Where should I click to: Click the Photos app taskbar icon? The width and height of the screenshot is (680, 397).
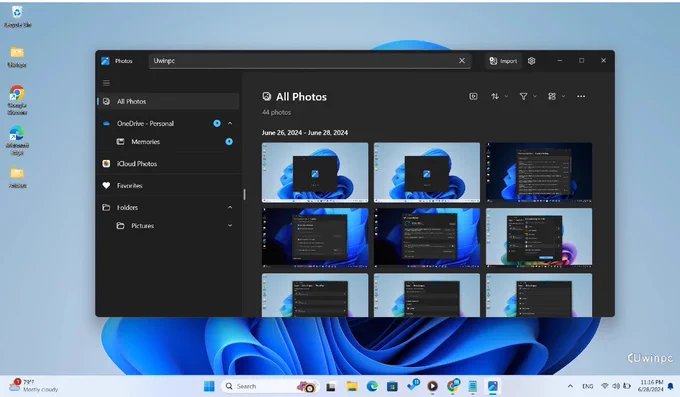(493, 386)
